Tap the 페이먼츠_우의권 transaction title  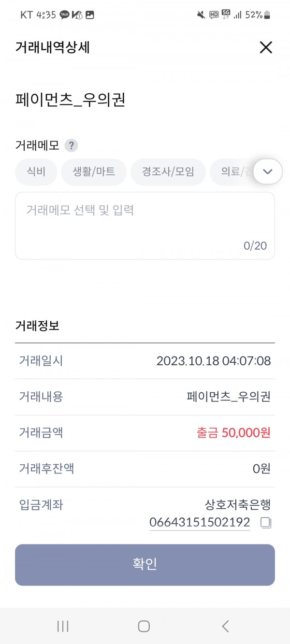71,100
